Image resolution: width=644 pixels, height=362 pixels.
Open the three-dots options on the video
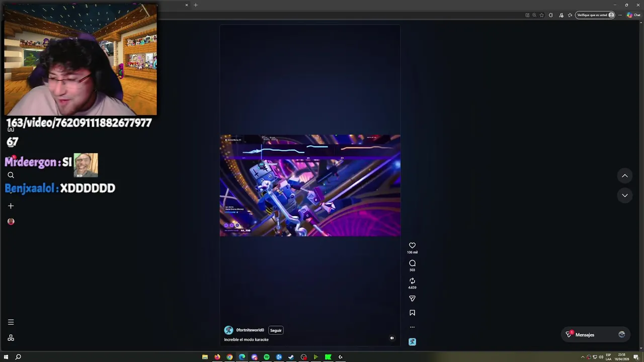(x=412, y=327)
